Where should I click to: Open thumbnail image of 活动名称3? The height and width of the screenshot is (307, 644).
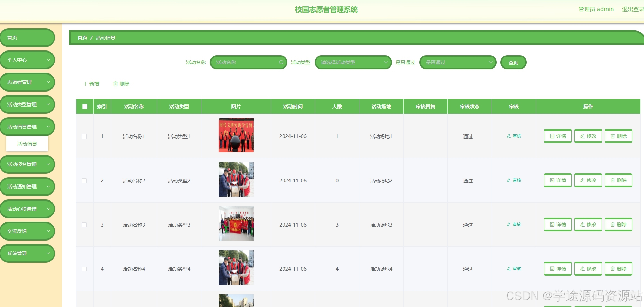tap(236, 223)
